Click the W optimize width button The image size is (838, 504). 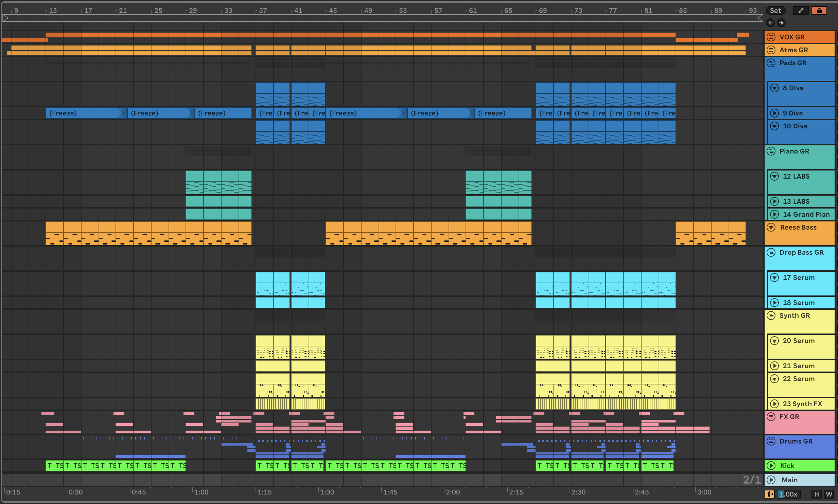pyautogui.click(x=829, y=494)
